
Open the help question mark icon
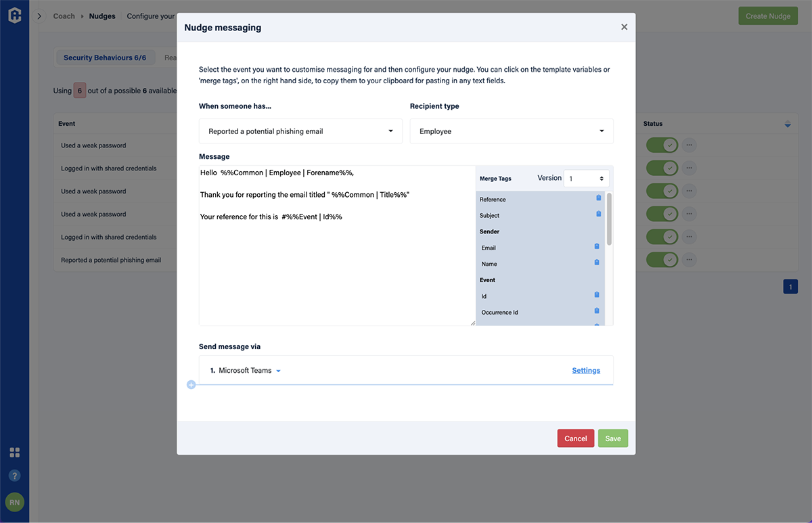point(14,476)
